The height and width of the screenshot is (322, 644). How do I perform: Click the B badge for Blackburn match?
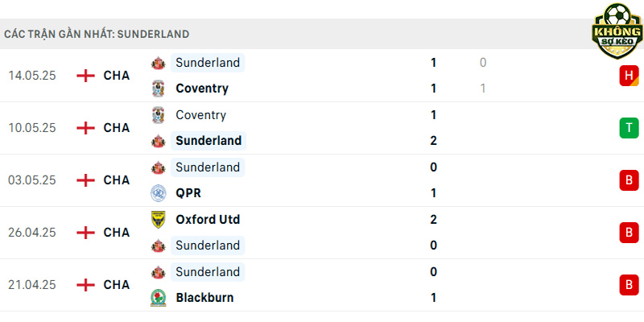click(x=629, y=285)
